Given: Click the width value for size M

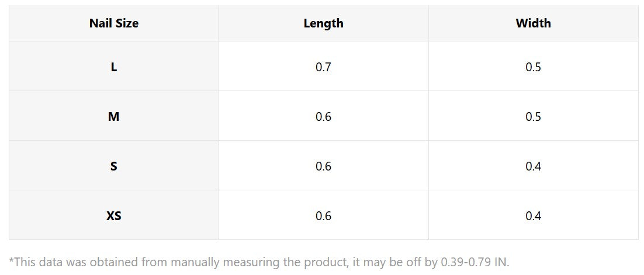Looking at the screenshot, I should pos(533,116).
